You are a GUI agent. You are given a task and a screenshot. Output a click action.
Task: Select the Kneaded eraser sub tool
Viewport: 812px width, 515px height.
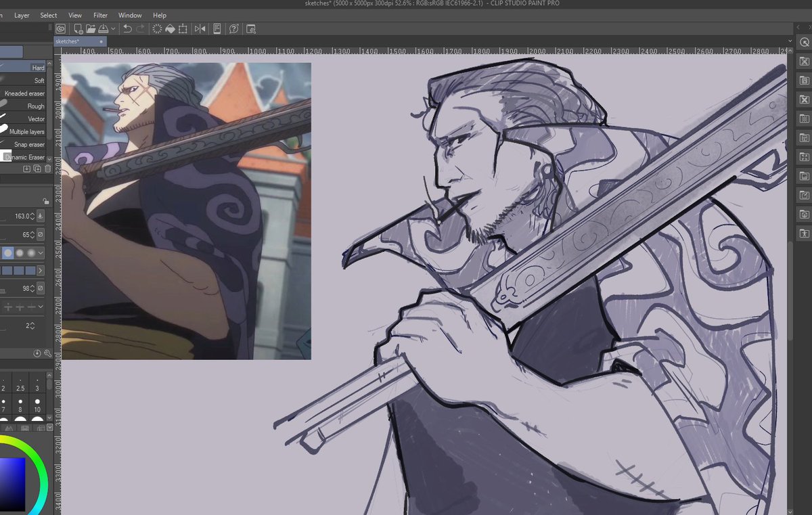coord(23,93)
